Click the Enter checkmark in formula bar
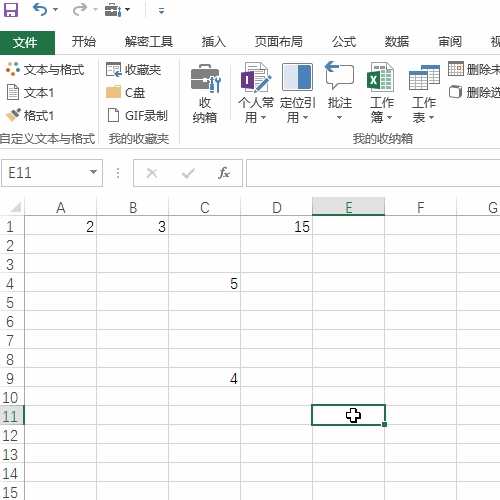Screen dimensions: 500x500 click(x=188, y=173)
